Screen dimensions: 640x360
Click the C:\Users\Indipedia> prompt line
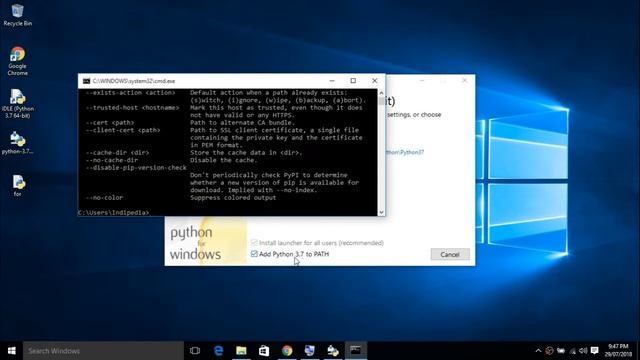tap(113, 213)
